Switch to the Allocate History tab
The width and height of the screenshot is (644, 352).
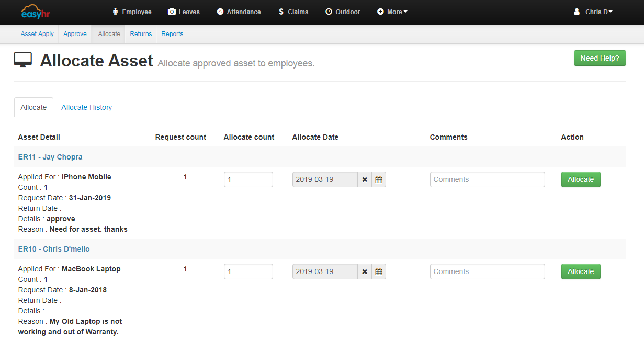pos(86,107)
